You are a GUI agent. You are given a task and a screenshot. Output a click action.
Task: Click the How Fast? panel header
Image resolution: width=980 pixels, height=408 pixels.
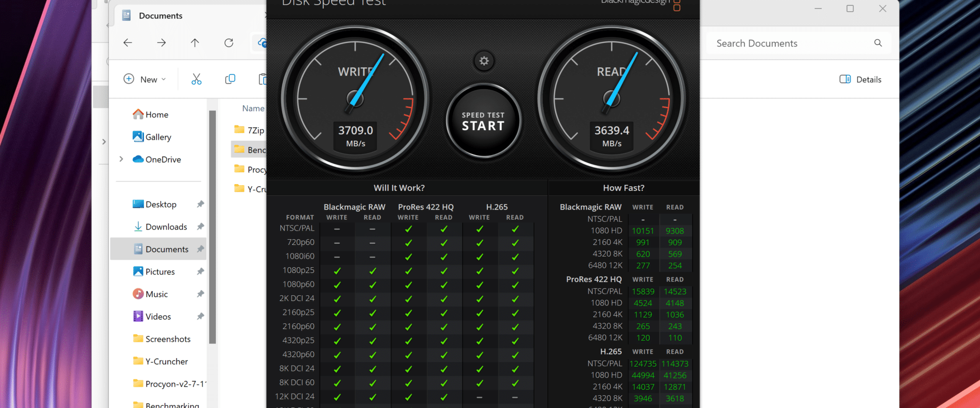coord(624,188)
